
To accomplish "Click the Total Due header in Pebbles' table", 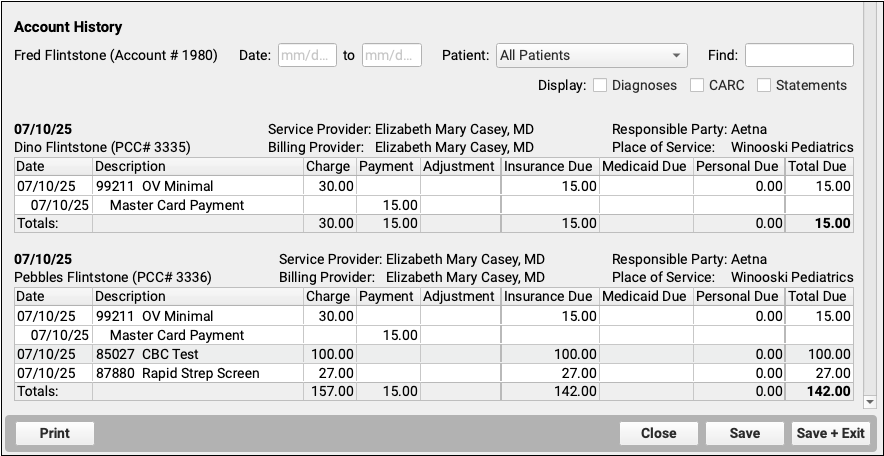I will [x=819, y=296].
